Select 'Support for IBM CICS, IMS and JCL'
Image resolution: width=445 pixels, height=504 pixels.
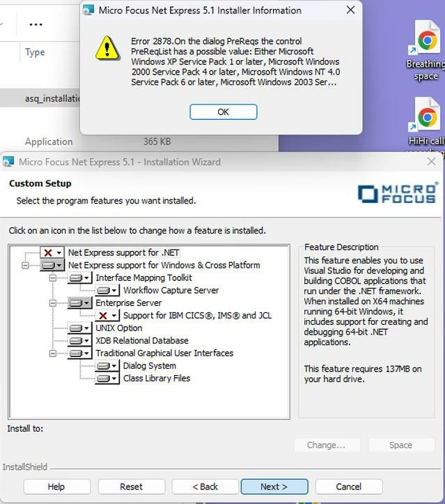pyautogui.click(x=197, y=315)
